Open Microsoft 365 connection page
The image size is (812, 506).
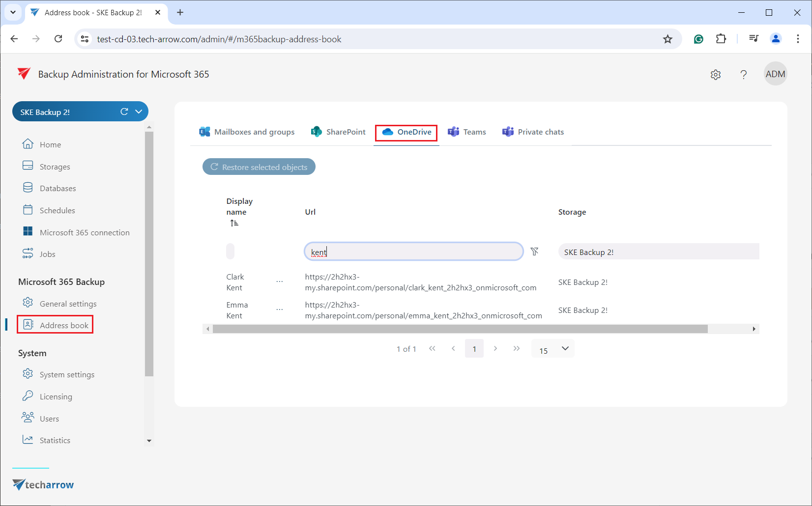pyautogui.click(x=84, y=232)
